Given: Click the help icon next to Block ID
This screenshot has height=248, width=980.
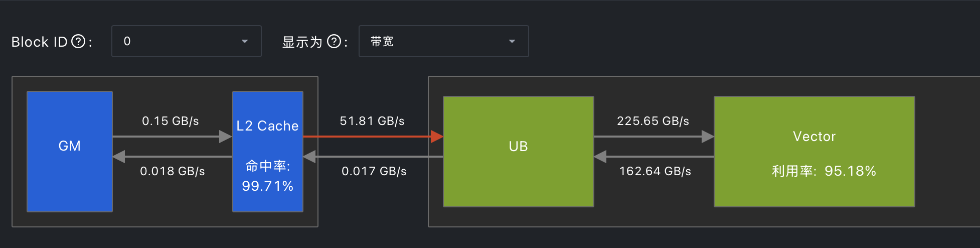Looking at the screenshot, I should 78,41.
